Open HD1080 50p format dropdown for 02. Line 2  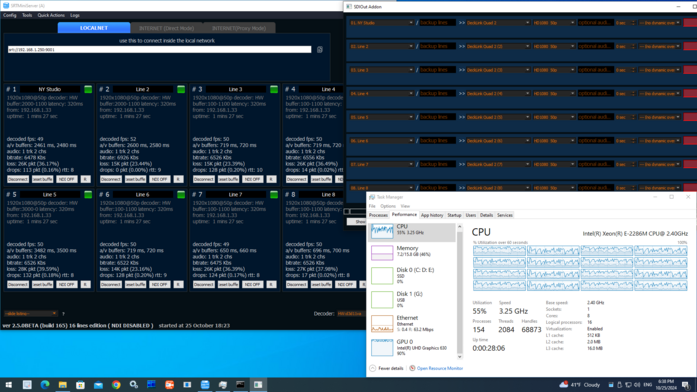(x=554, y=46)
